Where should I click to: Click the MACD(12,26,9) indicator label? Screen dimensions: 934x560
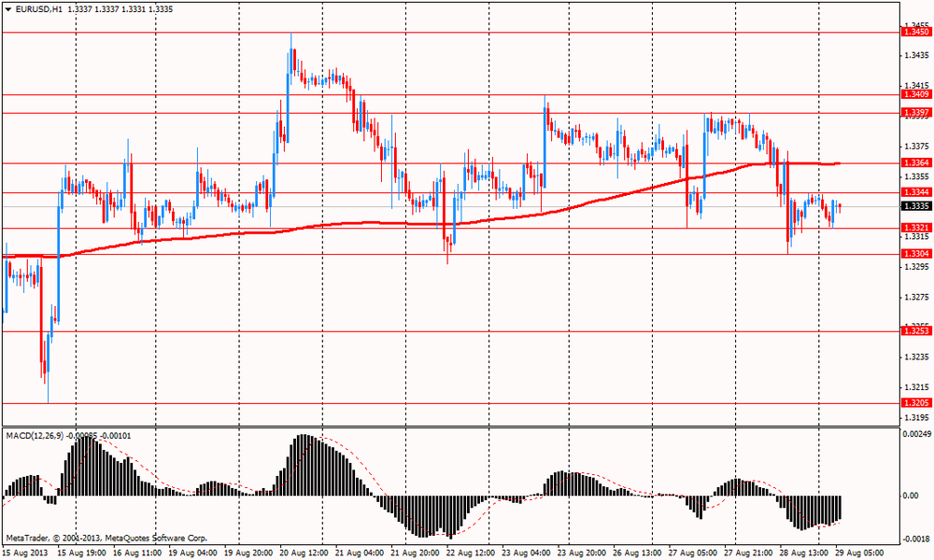click(x=35, y=436)
